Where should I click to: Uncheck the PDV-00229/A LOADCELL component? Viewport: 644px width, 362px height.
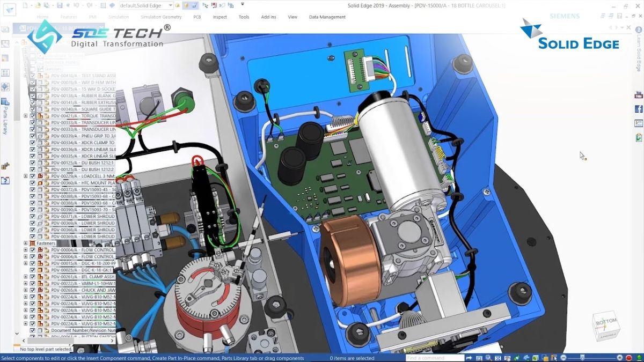[x=32, y=175]
